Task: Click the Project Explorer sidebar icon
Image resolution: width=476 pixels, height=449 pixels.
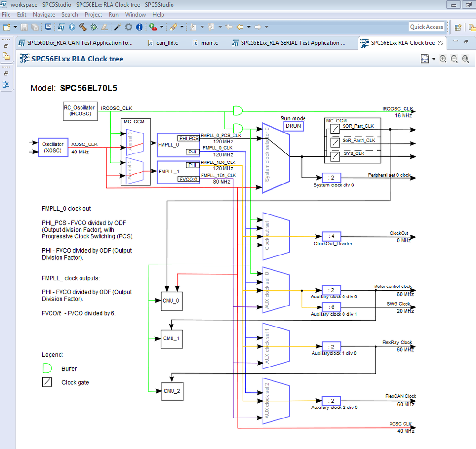Action: [x=6, y=56]
